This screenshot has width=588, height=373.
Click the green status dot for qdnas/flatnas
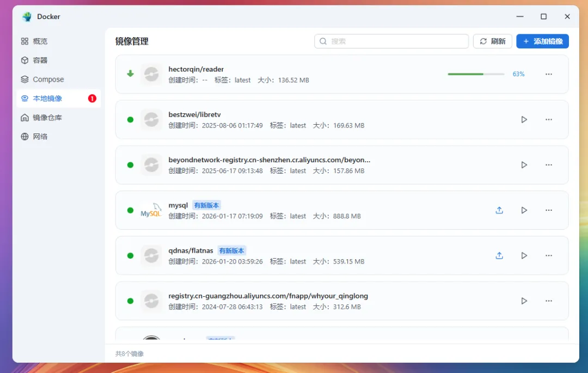tap(130, 256)
